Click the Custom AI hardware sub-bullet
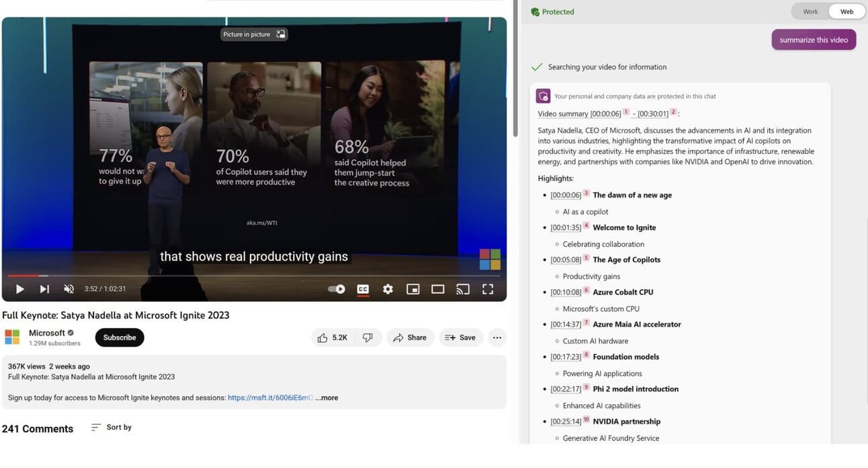Viewport: 868px width, 468px height. coord(595,341)
